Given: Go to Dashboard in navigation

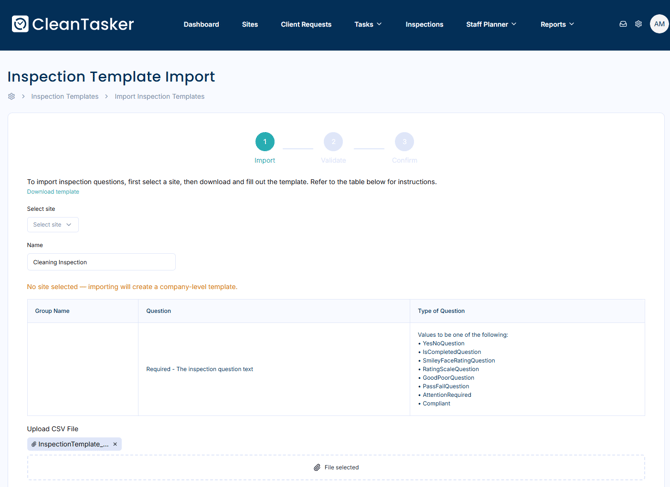Looking at the screenshot, I should (201, 24).
